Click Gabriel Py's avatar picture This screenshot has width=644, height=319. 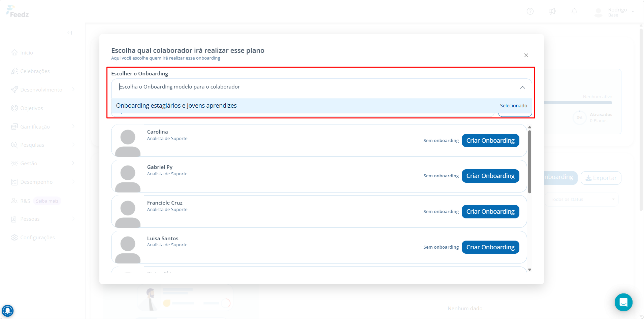click(128, 178)
